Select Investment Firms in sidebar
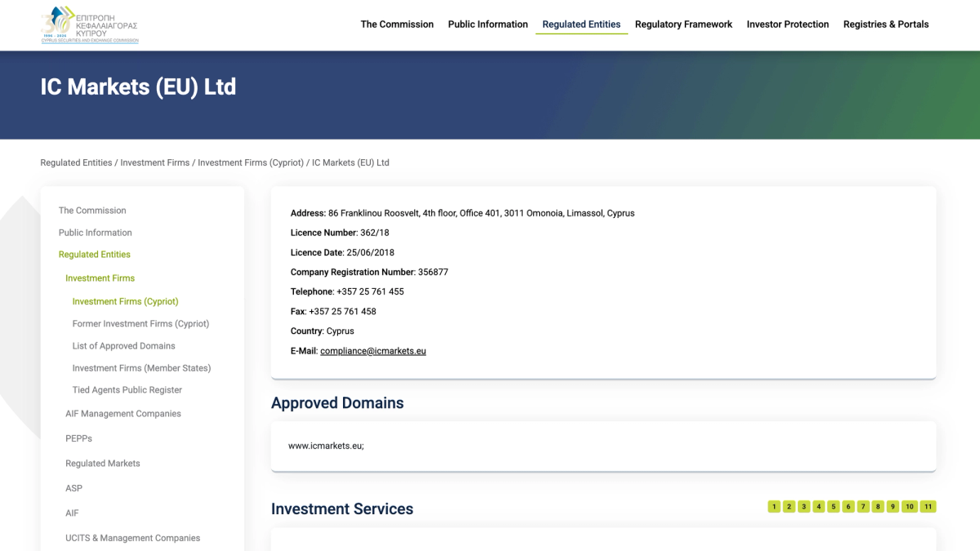 (x=100, y=278)
